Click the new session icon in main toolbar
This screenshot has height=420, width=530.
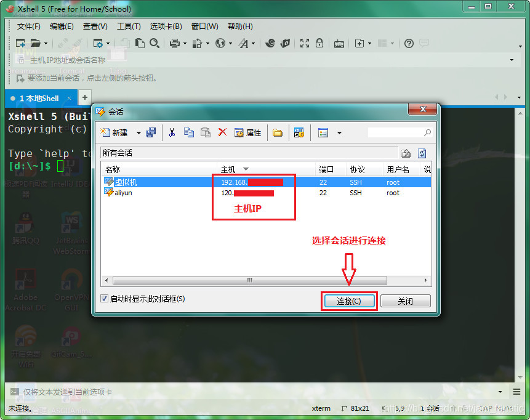tap(20, 43)
